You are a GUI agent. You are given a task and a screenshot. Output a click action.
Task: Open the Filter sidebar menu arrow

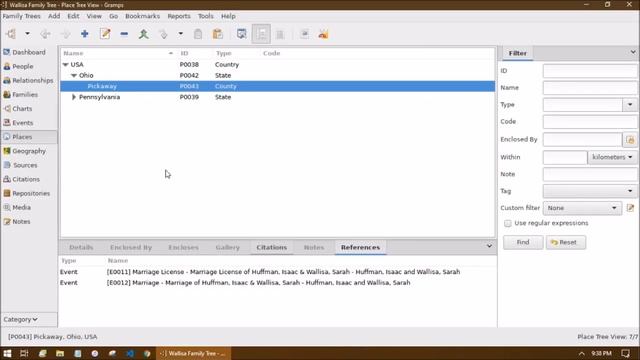coord(633,52)
